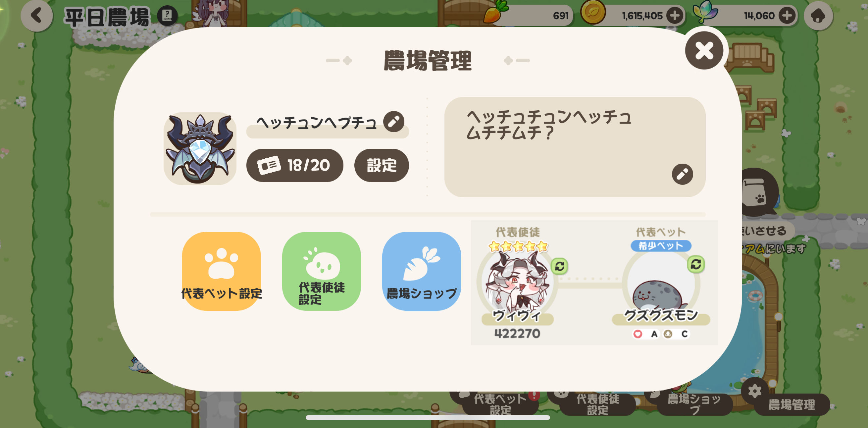Viewport: 868px width, 428px height.
Task: Close the 農場管理 dialog
Action: point(704,51)
